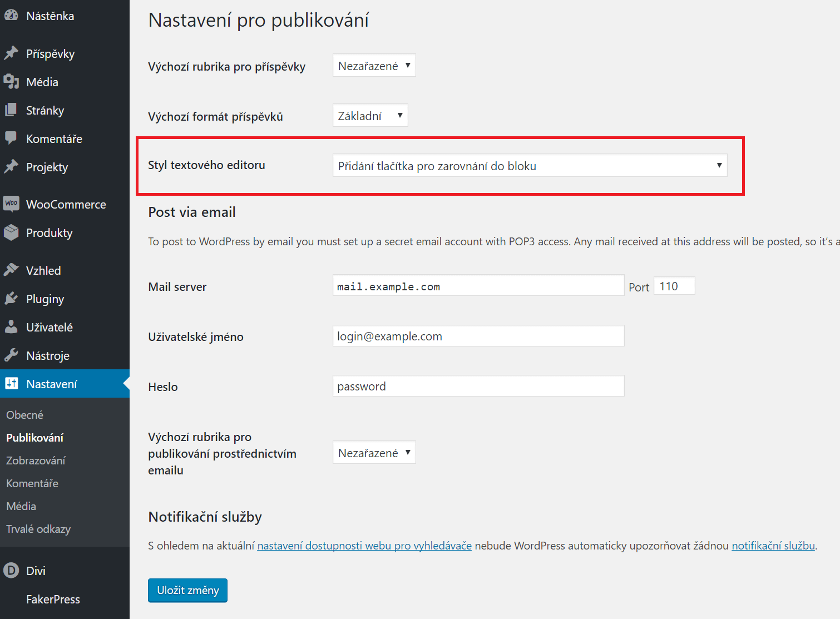
Task: Click the Mail server input field
Action: click(478, 285)
